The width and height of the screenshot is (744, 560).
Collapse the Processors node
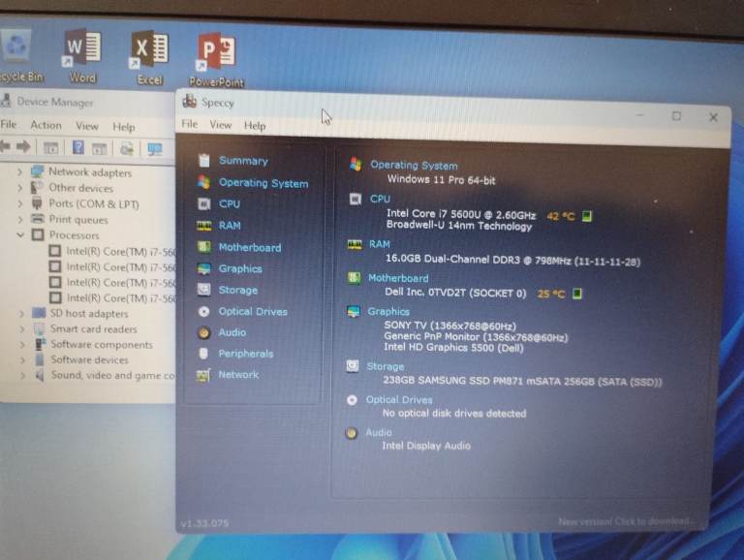20,234
